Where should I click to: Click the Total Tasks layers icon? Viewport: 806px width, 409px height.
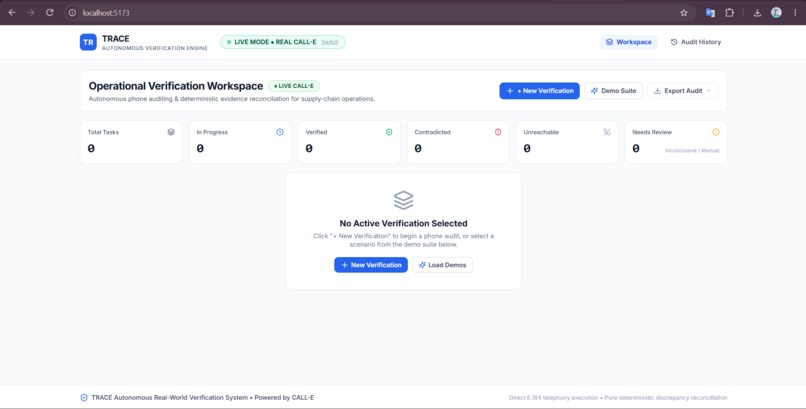pyautogui.click(x=171, y=132)
